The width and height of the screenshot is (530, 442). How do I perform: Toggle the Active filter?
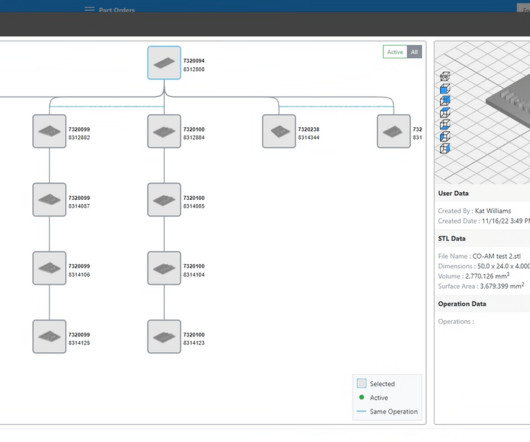click(x=395, y=52)
